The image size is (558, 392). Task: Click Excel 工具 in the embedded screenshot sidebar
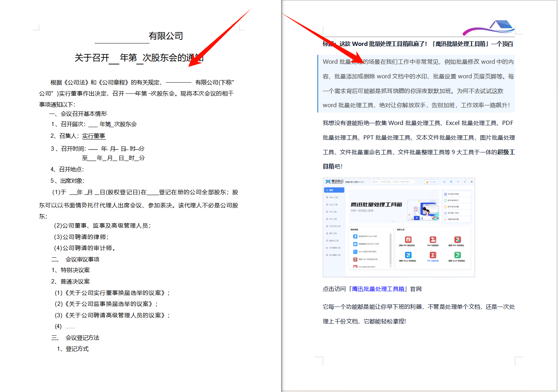pyautogui.click(x=332, y=204)
